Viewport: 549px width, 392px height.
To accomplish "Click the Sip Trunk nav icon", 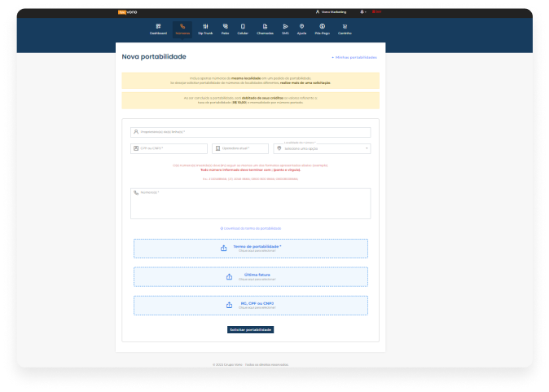I will coord(204,27).
